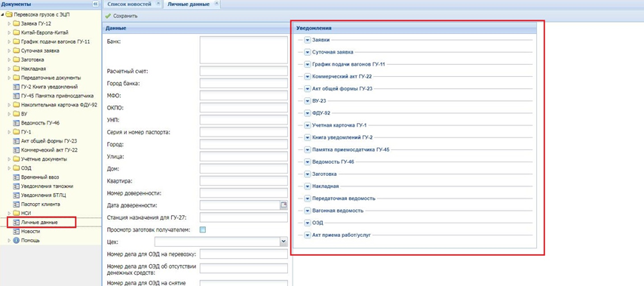Click the Уведомления panel header
644x286 pixels.
click(x=415, y=29)
